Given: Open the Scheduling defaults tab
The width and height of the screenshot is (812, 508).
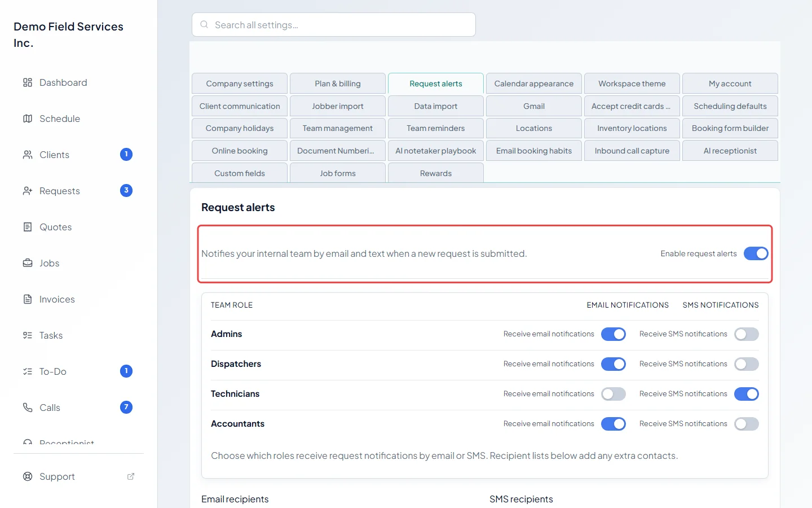Looking at the screenshot, I should [x=730, y=106].
